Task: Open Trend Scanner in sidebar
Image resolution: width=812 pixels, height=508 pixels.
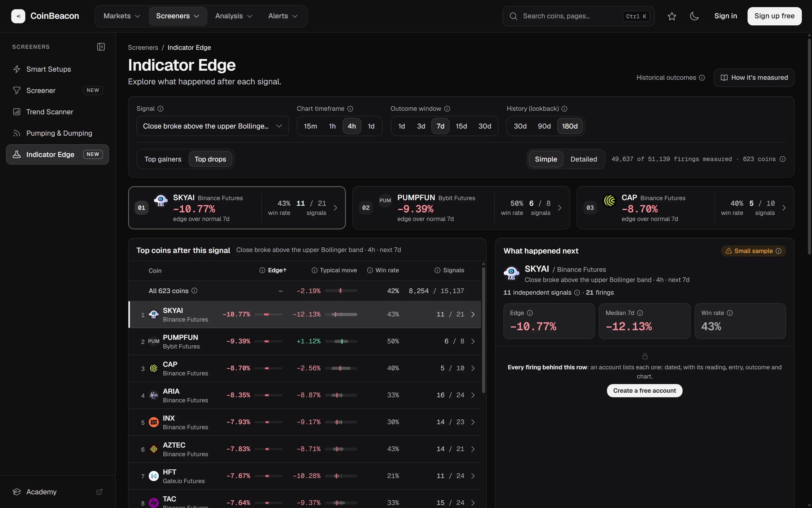Action: [57, 112]
